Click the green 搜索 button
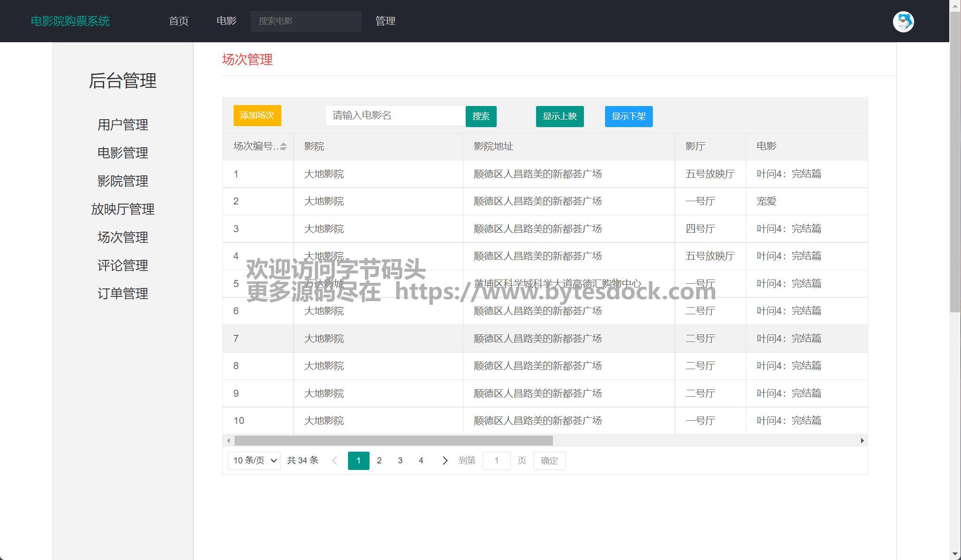This screenshot has height=560, width=961. pos(481,116)
